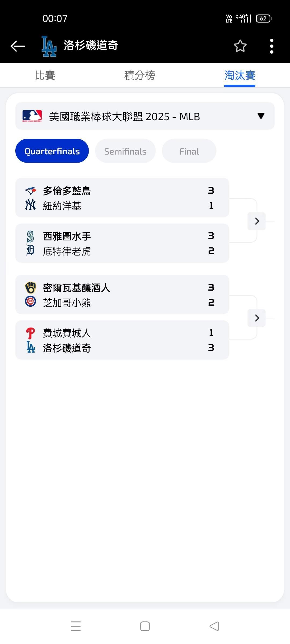
Task: Switch to the 積分榜 tab
Action: (140, 75)
